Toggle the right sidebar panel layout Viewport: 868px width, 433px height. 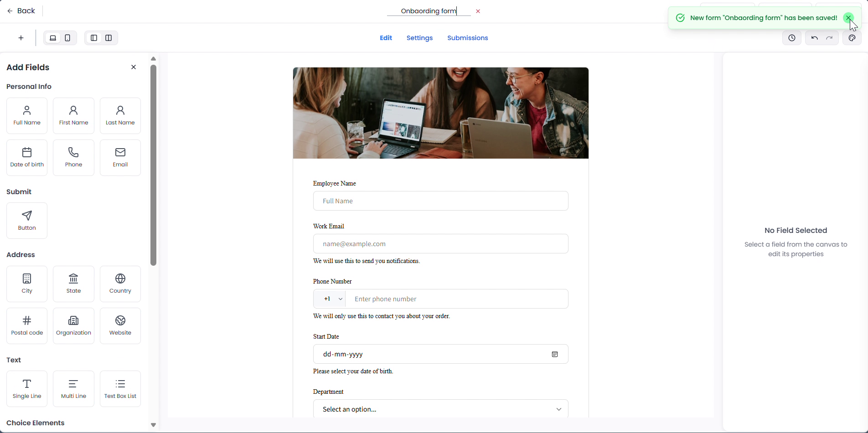pos(108,38)
